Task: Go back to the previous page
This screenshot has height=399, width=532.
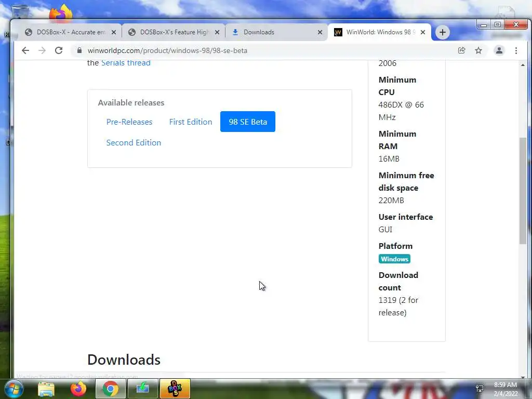Action: click(x=25, y=50)
